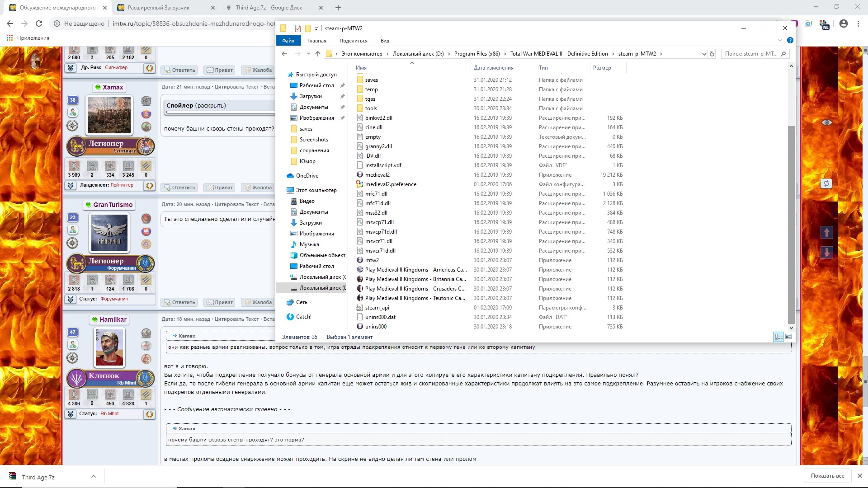Select Play Medieval II Kingdoms - Britannia shortcut
Viewport: 868px width, 488px height.
coord(415,279)
